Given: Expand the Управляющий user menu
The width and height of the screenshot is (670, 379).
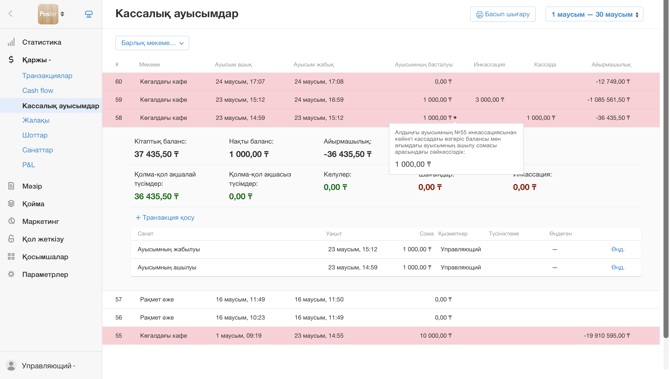Looking at the screenshot, I should click(48, 365).
